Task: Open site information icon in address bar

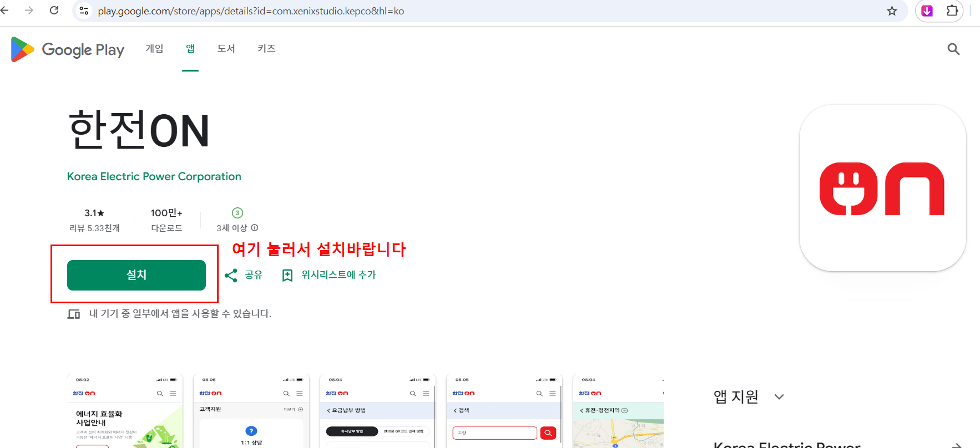Action: (84, 11)
